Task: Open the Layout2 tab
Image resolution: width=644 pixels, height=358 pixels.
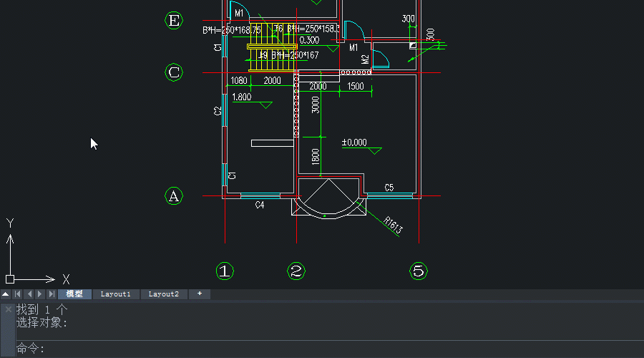Action: [x=163, y=294]
